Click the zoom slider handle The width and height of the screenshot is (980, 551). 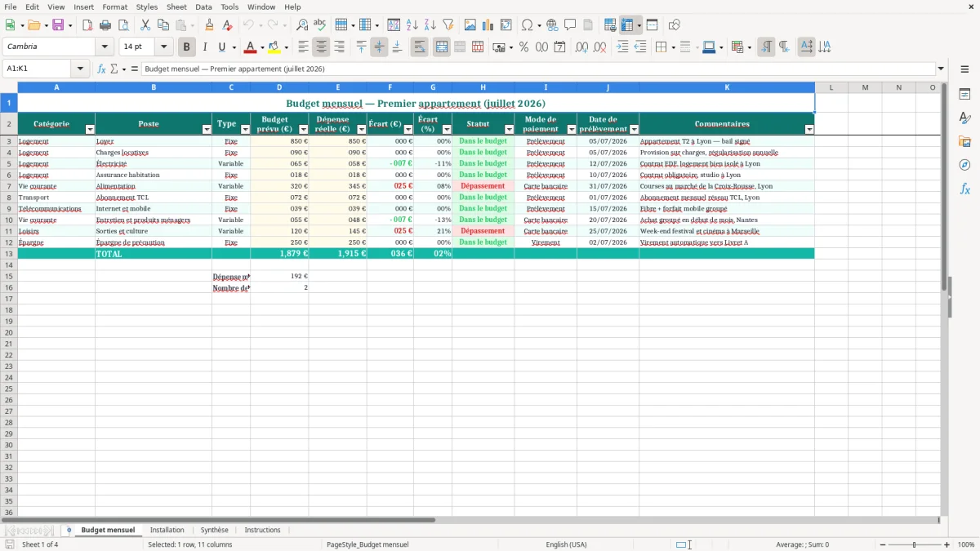click(915, 544)
